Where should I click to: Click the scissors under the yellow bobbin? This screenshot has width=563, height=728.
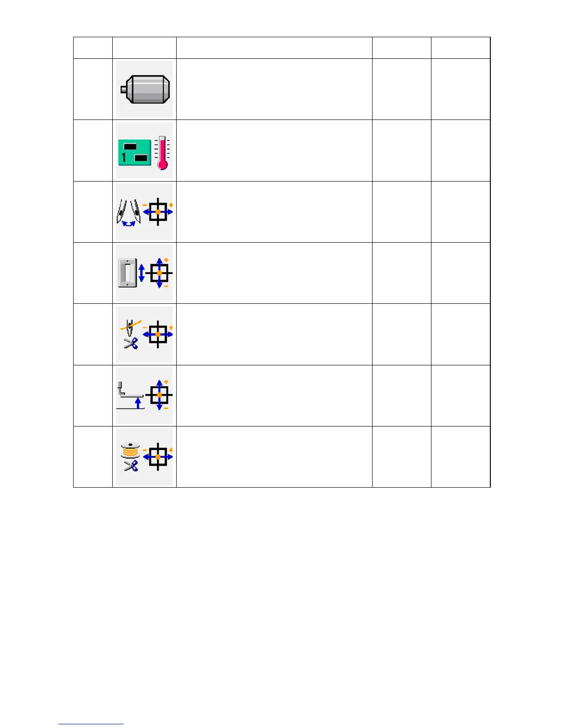tap(131, 466)
